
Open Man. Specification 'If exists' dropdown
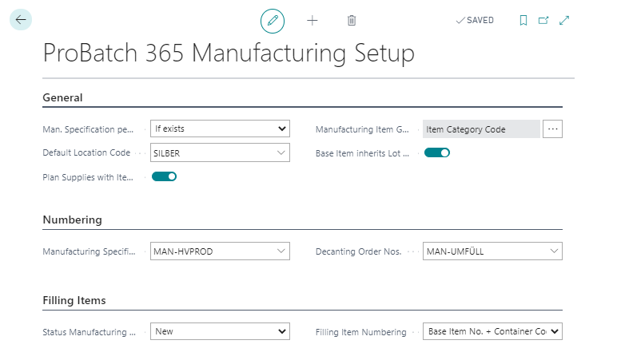(x=220, y=129)
